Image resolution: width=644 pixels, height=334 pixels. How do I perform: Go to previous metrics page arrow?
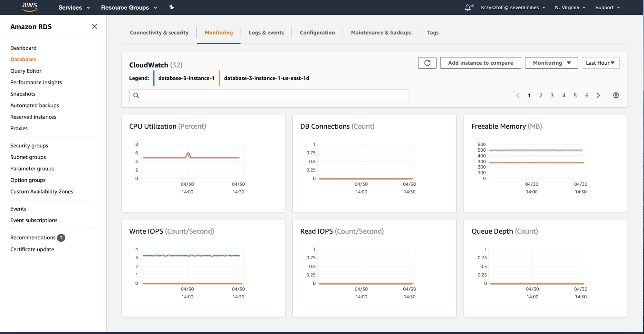(x=518, y=95)
